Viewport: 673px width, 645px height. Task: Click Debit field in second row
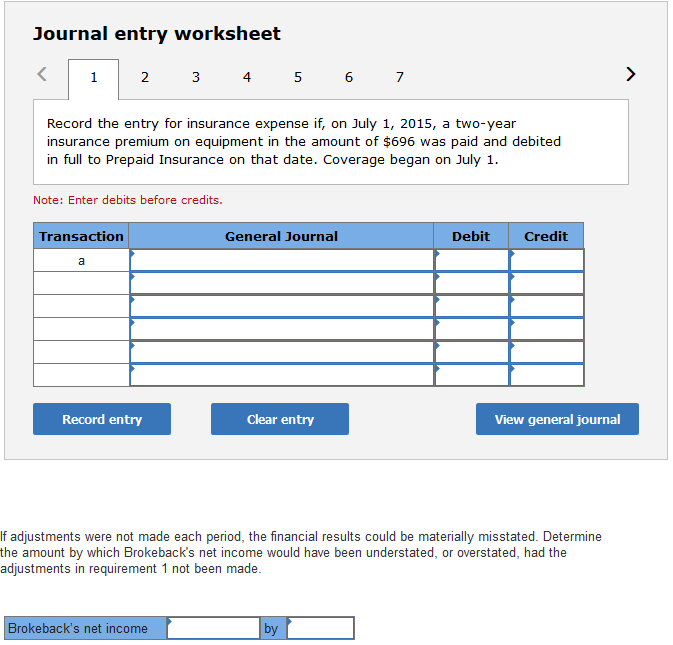[x=472, y=283]
